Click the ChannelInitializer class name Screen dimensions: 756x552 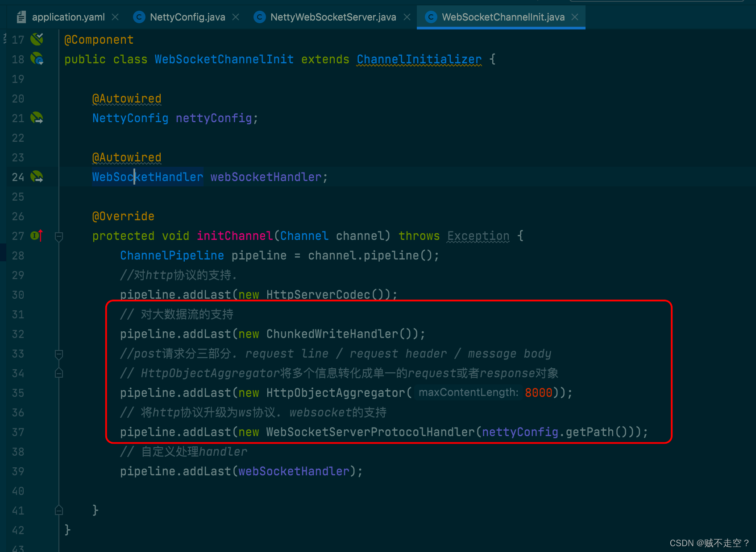tap(419, 59)
